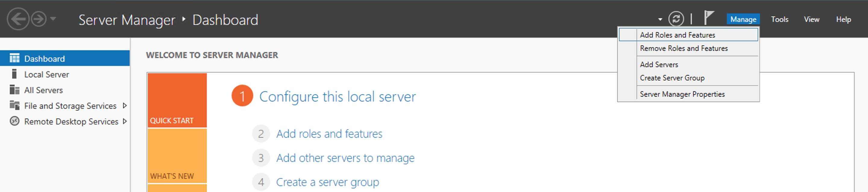Select Remote Desktop Services label
The image size is (868, 192).
pyautogui.click(x=71, y=121)
